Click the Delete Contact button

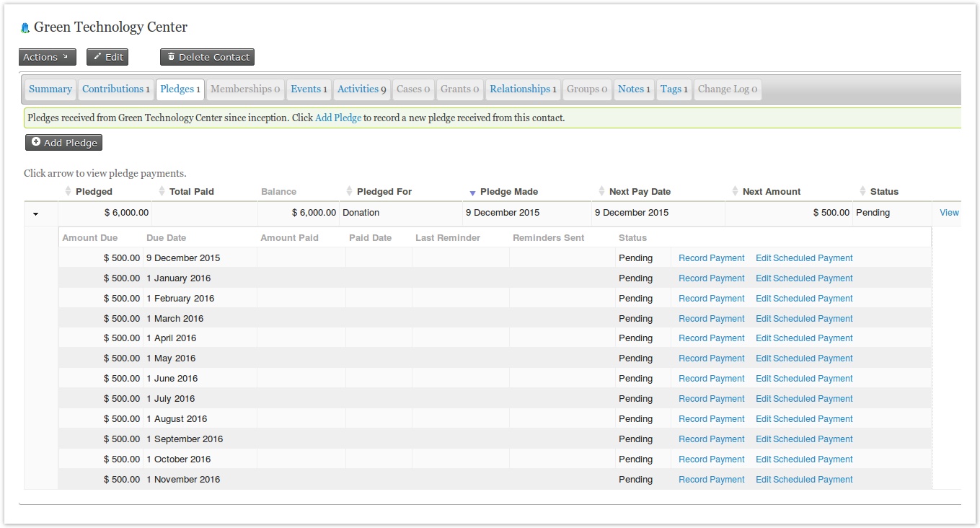pyautogui.click(x=207, y=57)
